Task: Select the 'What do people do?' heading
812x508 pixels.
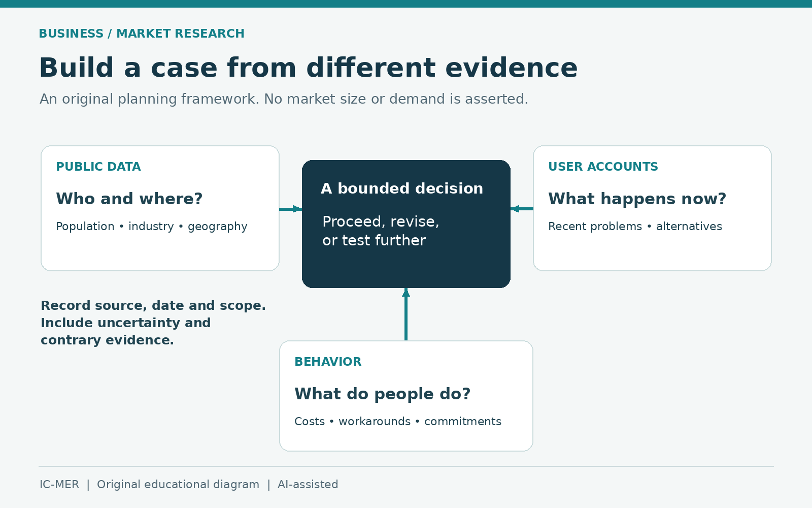Action: [383, 394]
